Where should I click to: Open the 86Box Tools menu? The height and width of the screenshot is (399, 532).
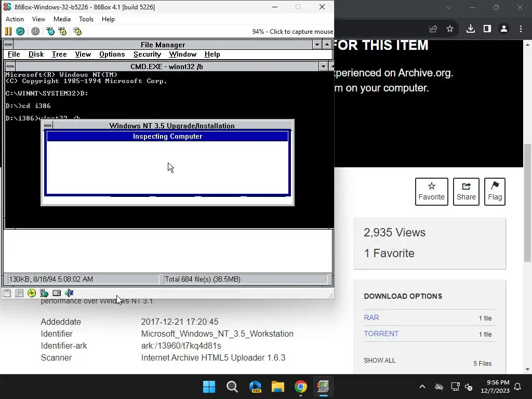click(86, 19)
